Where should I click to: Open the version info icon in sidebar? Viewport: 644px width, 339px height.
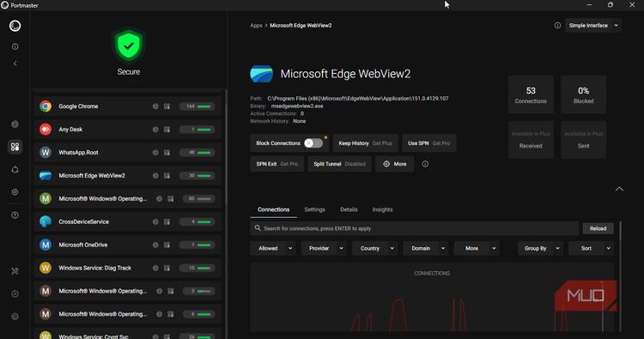tap(15, 47)
